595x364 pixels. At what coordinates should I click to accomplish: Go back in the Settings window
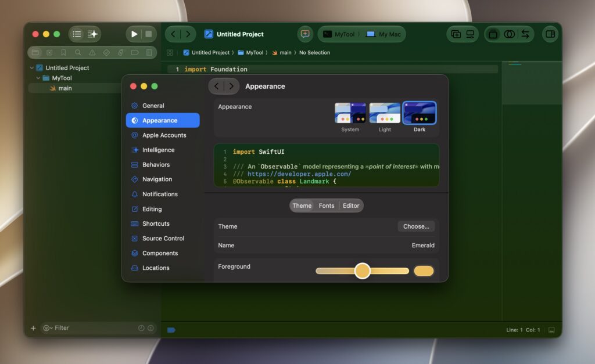coord(216,87)
